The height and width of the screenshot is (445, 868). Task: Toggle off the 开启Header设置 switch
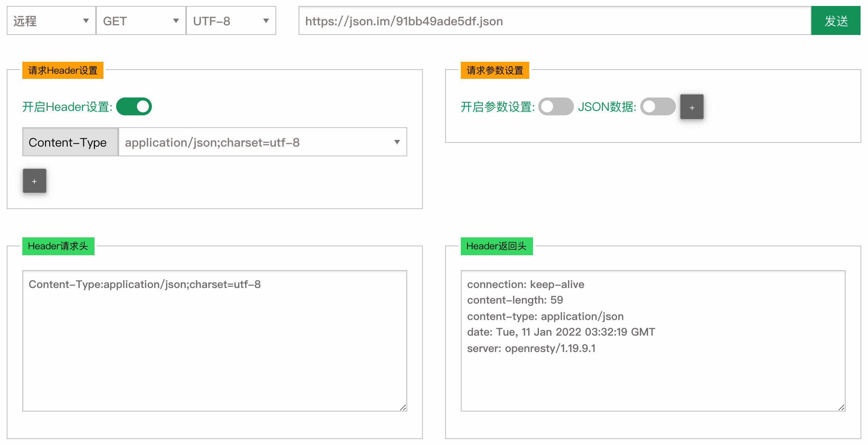pyautogui.click(x=134, y=107)
